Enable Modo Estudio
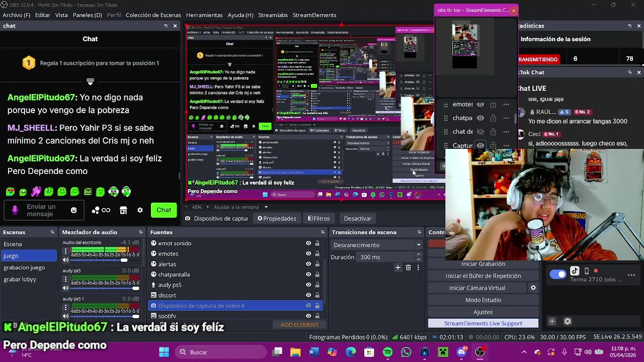644x362 pixels. [483, 300]
